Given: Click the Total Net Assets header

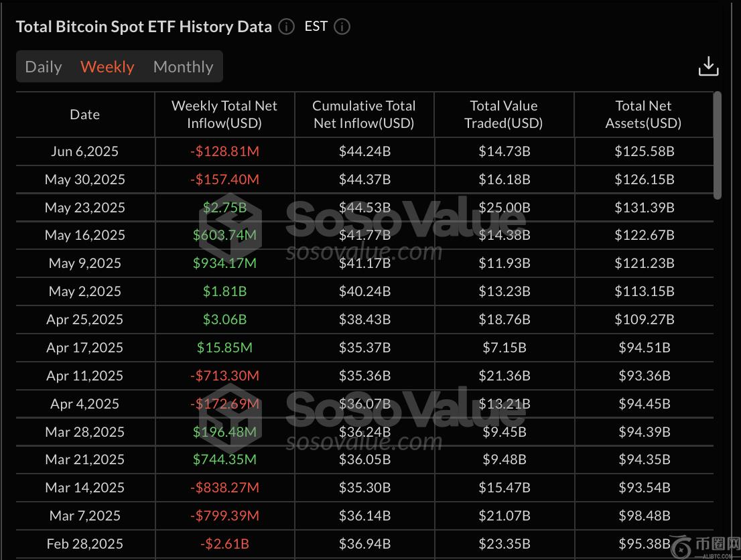Looking at the screenshot, I should coord(643,115).
